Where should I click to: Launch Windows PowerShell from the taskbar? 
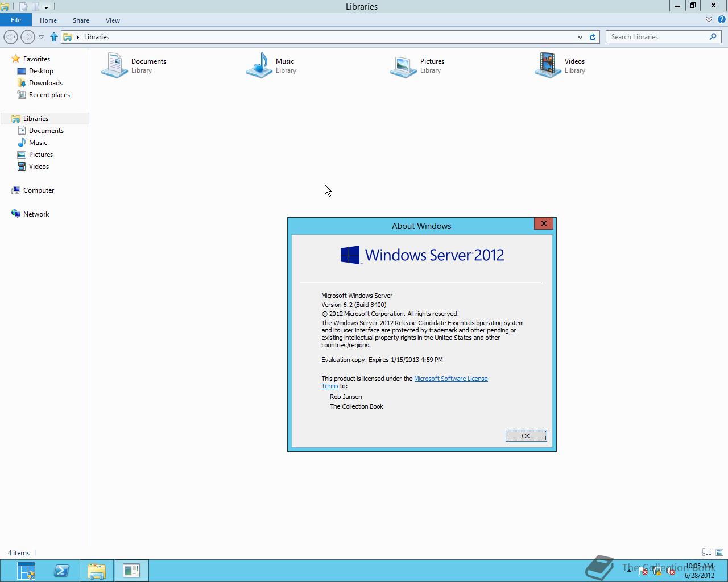tap(61, 571)
